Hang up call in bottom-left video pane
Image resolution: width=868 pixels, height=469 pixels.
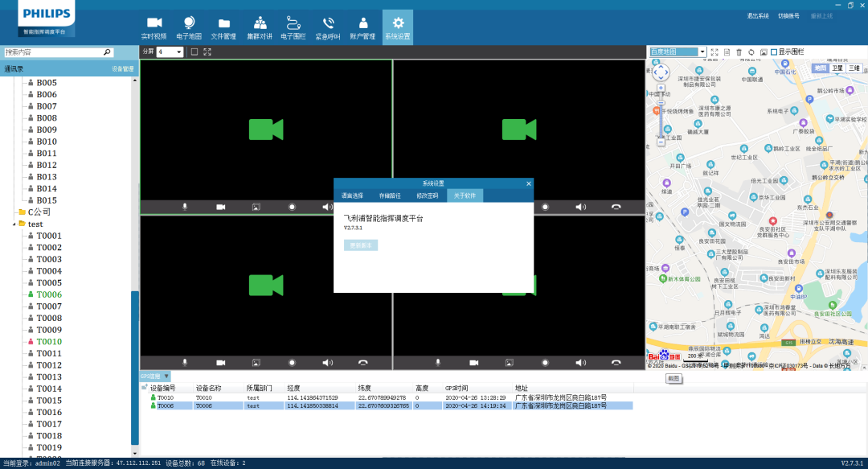(363, 363)
